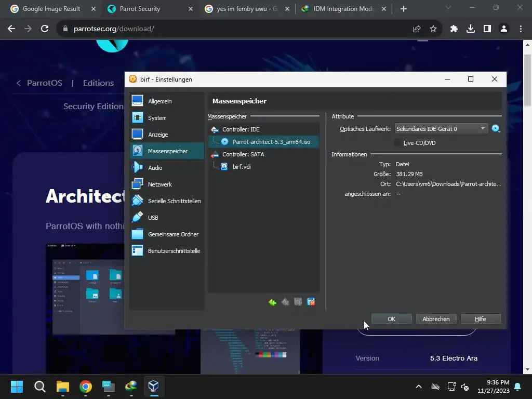Viewport: 532px width, 399px height.
Task: Open Benutzerschnittstelle settings category
Action: (167, 251)
